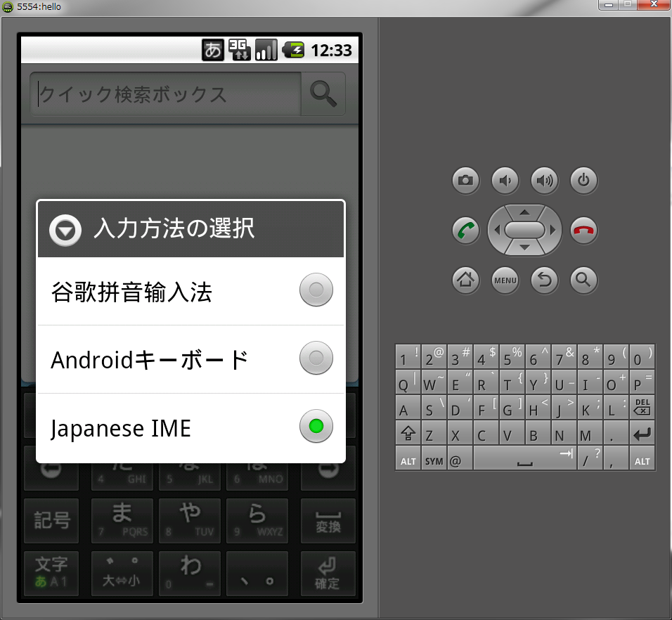Click the emulator search hardware button
Image resolution: width=672 pixels, height=620 pixels.
(x=583, y=280)
